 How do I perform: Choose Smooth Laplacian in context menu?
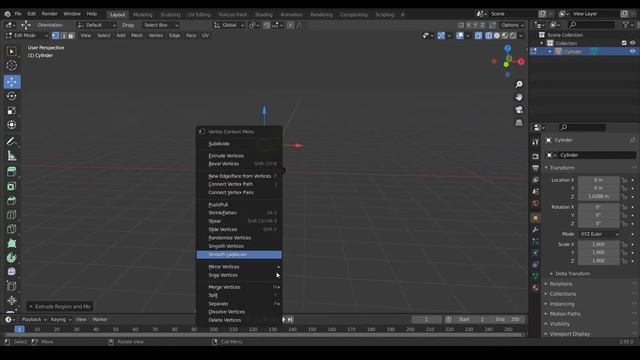[239, 255]
